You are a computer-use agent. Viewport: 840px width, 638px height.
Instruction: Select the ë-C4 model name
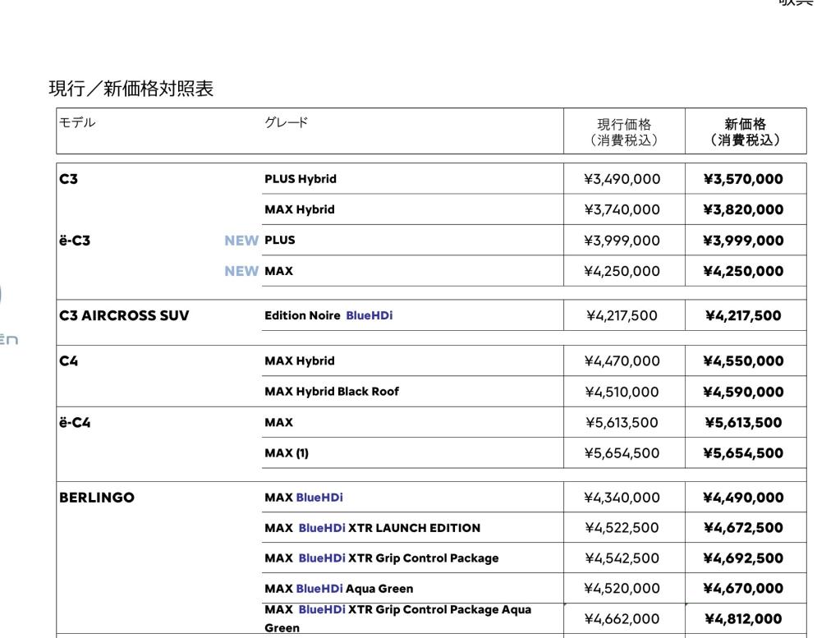point(75,423)
